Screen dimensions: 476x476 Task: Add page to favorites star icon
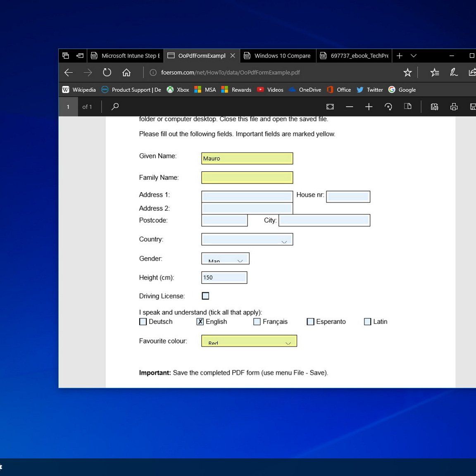pos(407,72)
